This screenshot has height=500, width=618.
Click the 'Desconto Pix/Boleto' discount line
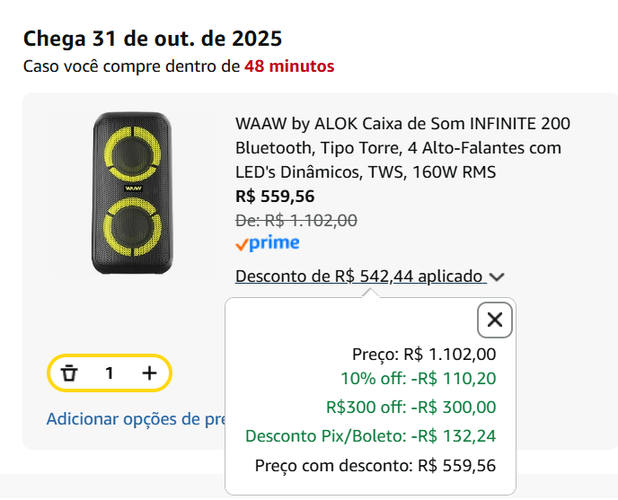tap(370, 436)
